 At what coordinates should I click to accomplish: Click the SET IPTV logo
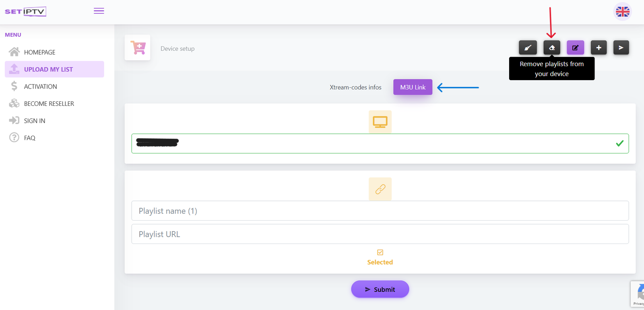click(25, 12)
